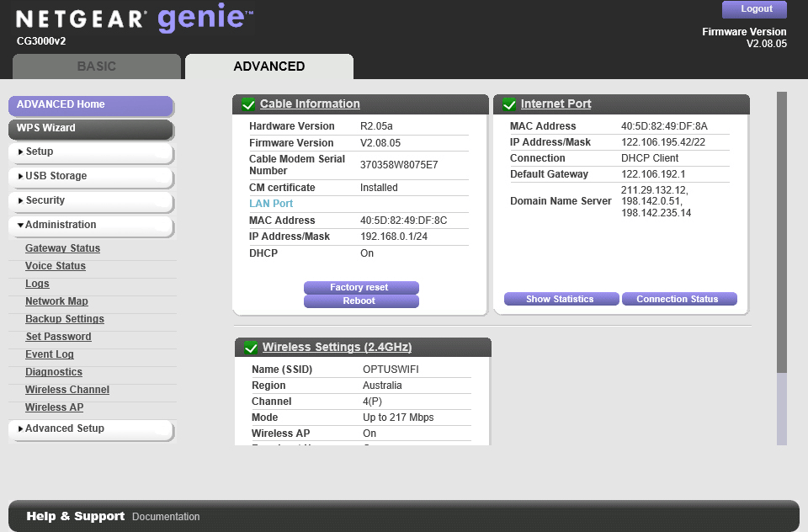Click the NETGEAR genie logo

pyautogui.click(x=135, y=19)
